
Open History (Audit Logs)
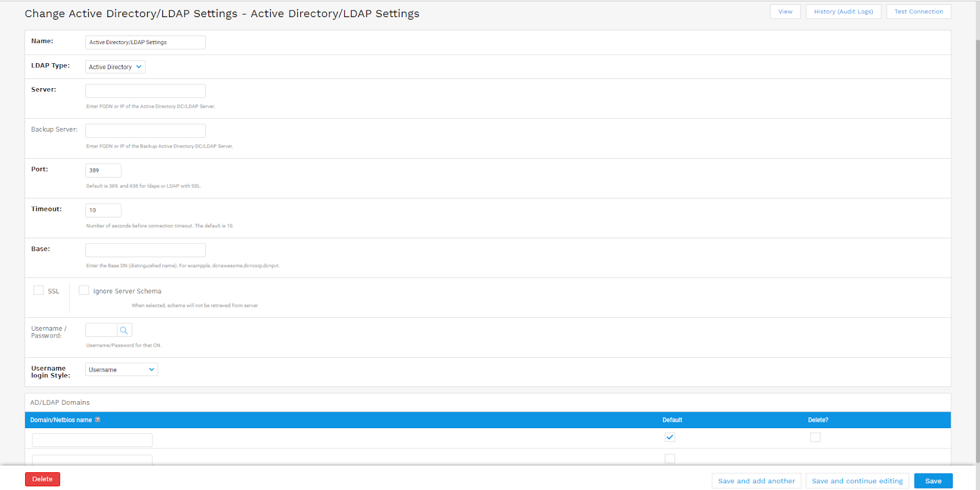tap(843, 12)
